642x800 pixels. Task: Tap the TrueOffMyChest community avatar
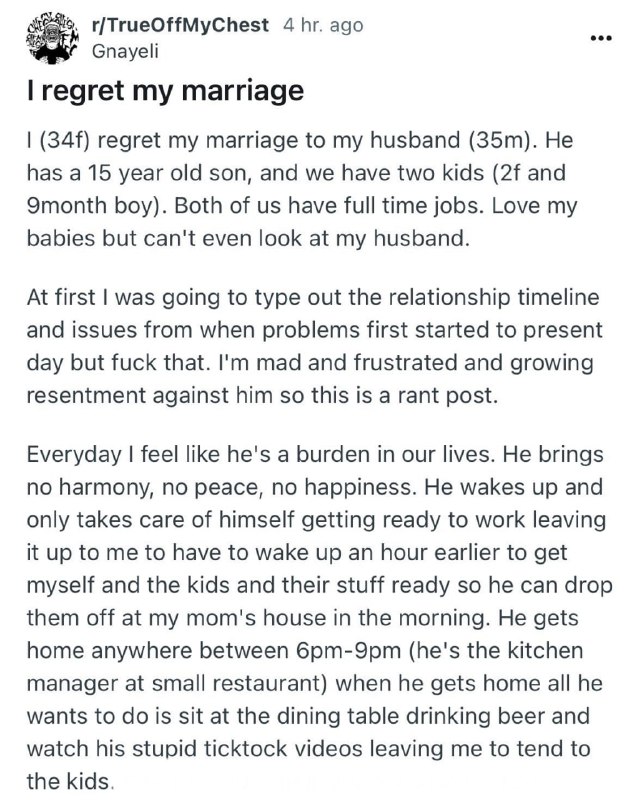[x=51, y=39]
